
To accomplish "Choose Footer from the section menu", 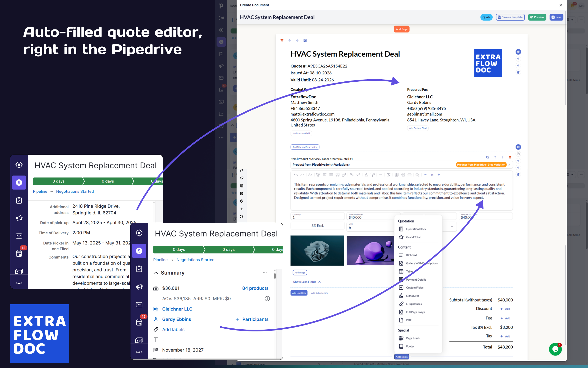I will 410,346.
